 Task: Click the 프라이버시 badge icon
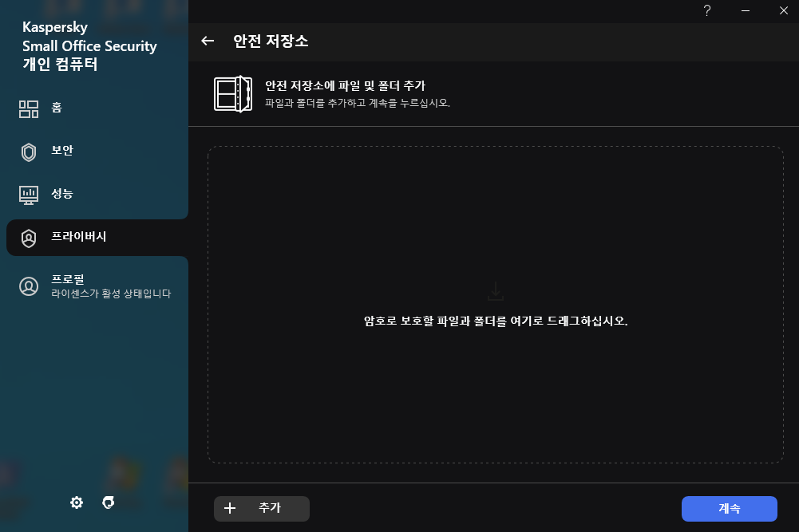[29, 238]
